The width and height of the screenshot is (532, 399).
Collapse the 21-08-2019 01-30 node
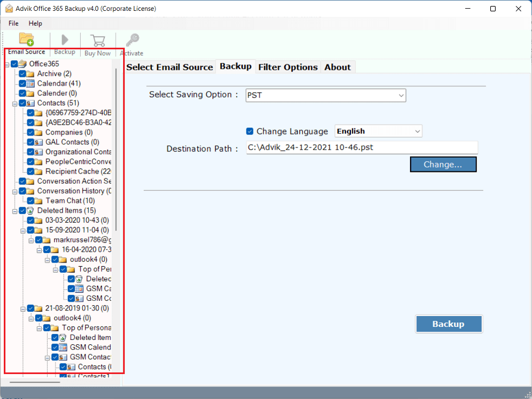[x=23, y=309]
